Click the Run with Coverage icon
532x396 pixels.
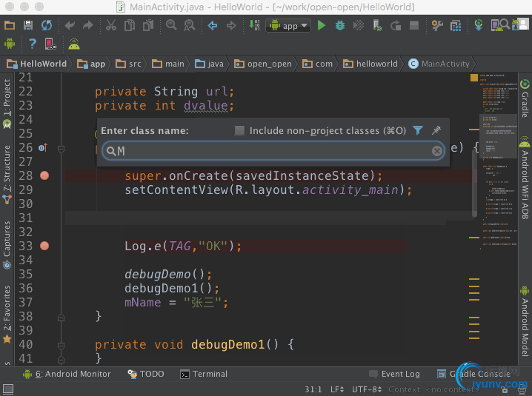point(359,25)
